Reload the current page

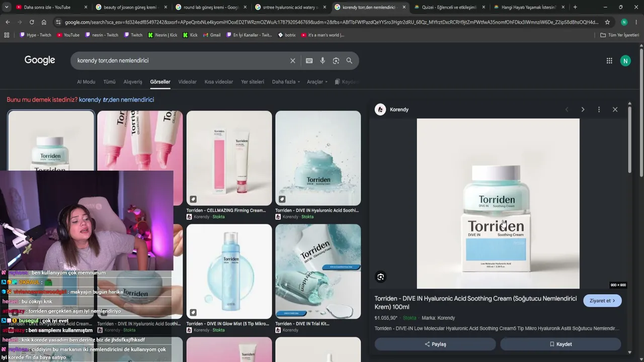point(32,22)
